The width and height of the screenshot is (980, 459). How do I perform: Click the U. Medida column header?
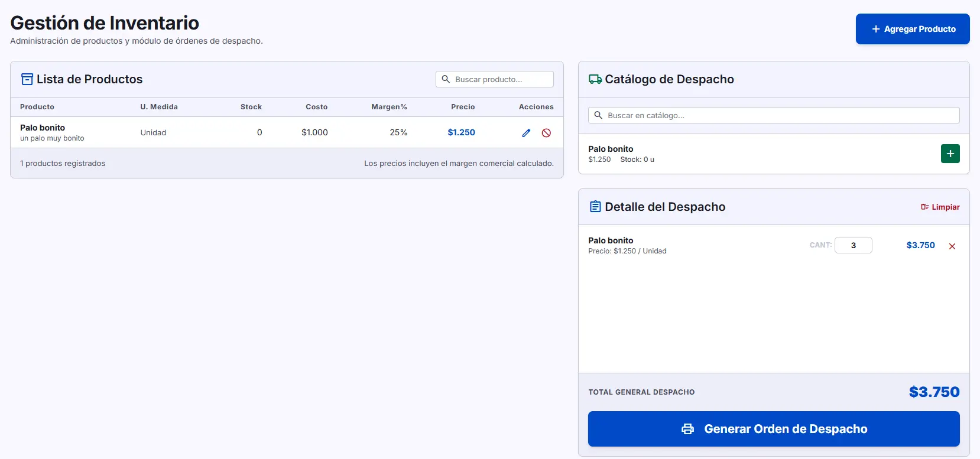coord(159,107)
